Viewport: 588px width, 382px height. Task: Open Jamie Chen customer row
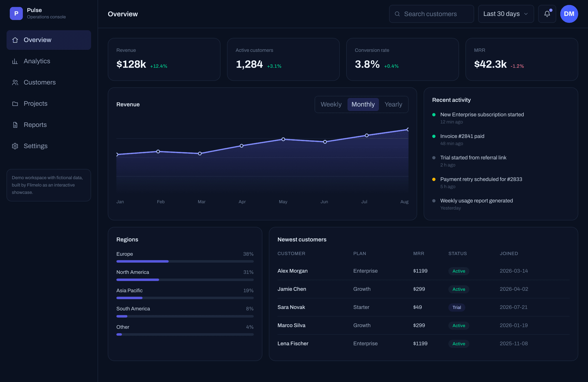(x=423, y=289)
